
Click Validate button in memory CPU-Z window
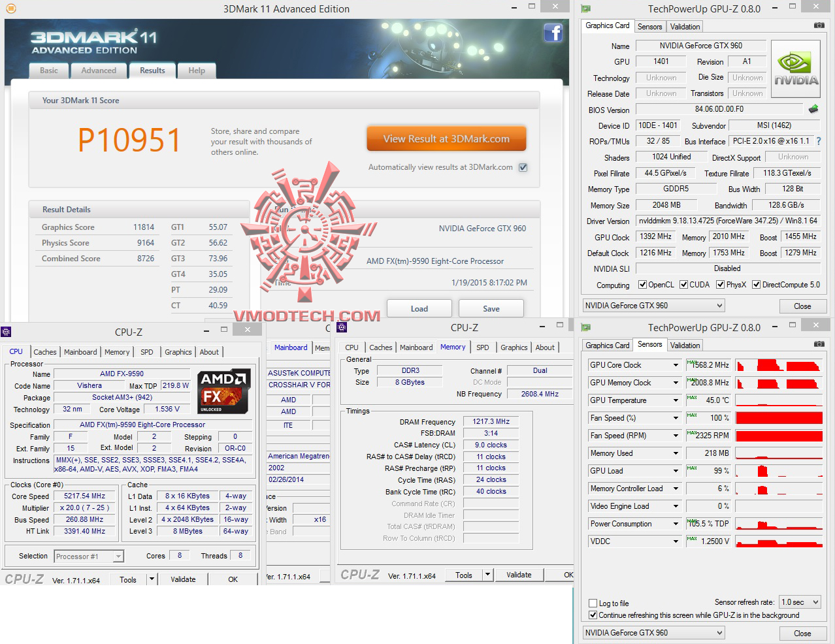point(519,575)
